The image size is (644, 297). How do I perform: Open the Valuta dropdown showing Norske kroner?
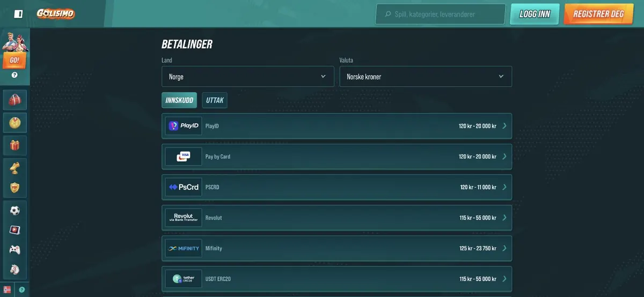(x=426, y=77)
